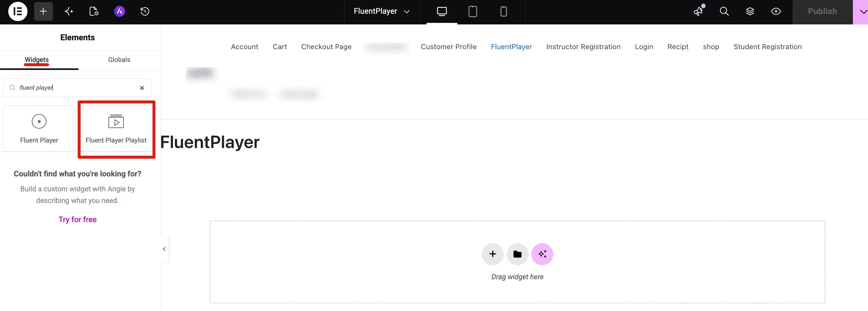The height and width of the screenshot is (311, 868).
Task: Clear the widget search text
Action: click(142, 88)
